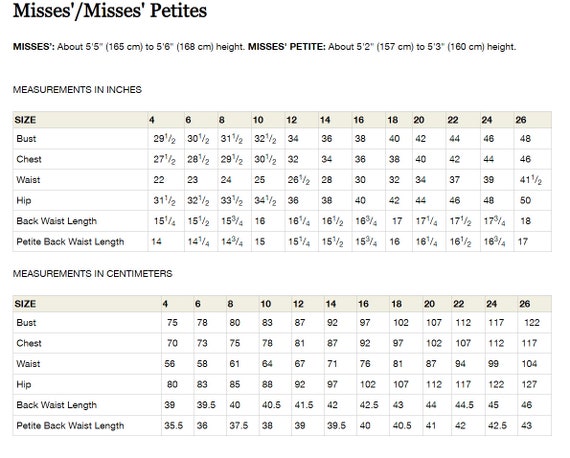
Task: Click Chest value 27½ for size 4
Action: point(164,159)
